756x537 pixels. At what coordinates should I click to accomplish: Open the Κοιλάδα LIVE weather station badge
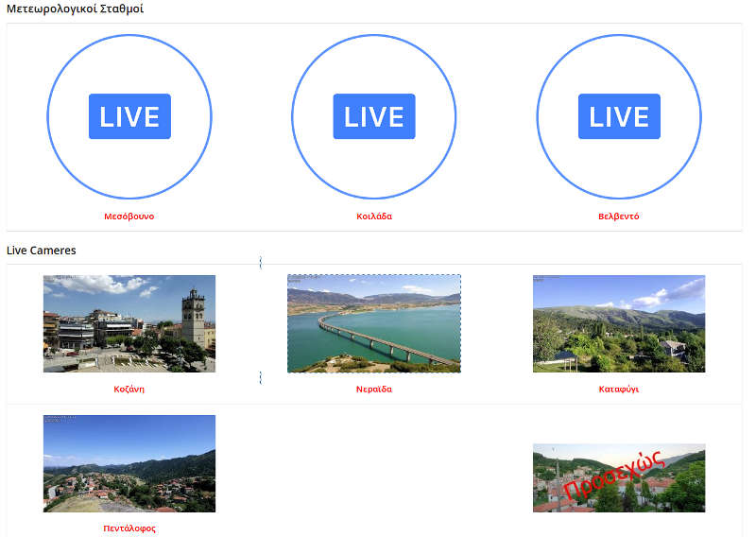click(x=374, y=116)
